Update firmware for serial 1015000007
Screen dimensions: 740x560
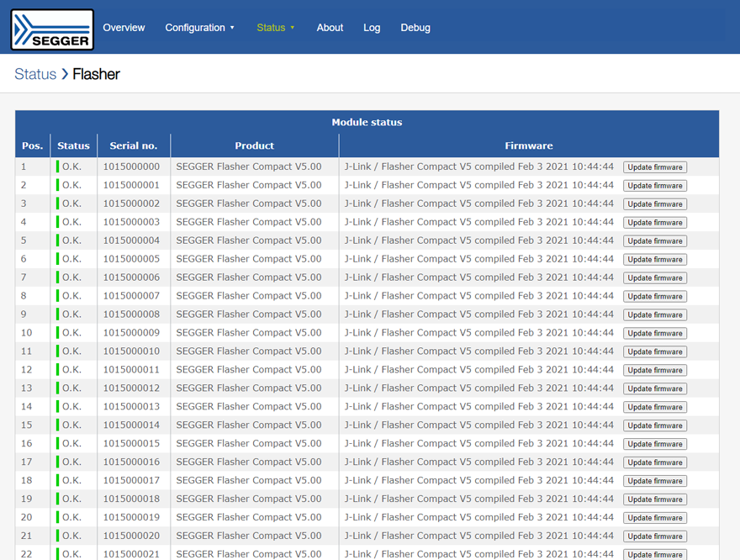(654, 296)
